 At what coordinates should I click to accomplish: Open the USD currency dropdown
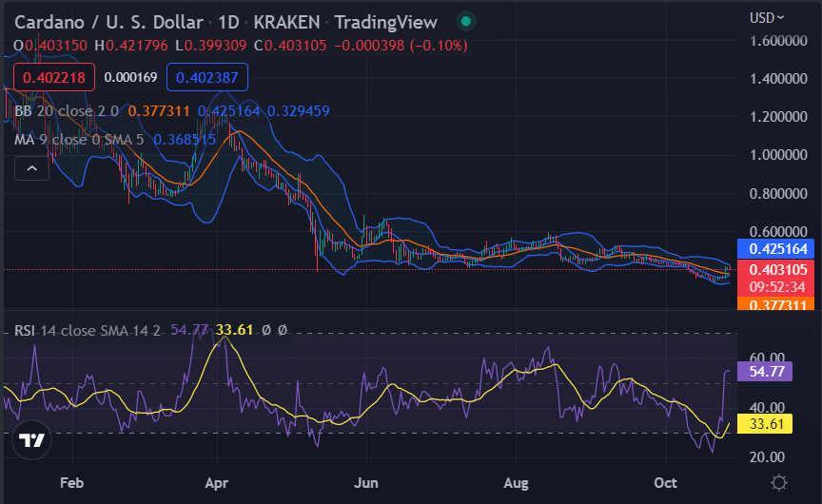767,18
